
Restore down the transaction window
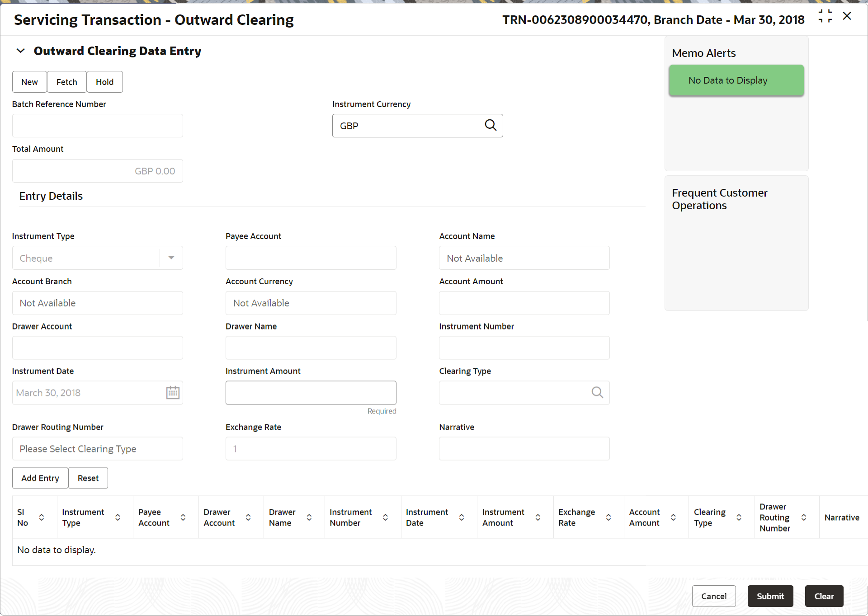pos(825,16)
